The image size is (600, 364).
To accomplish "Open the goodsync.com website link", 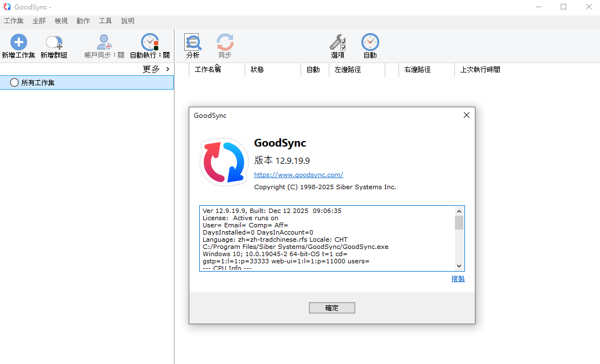I will click(298, 175).
